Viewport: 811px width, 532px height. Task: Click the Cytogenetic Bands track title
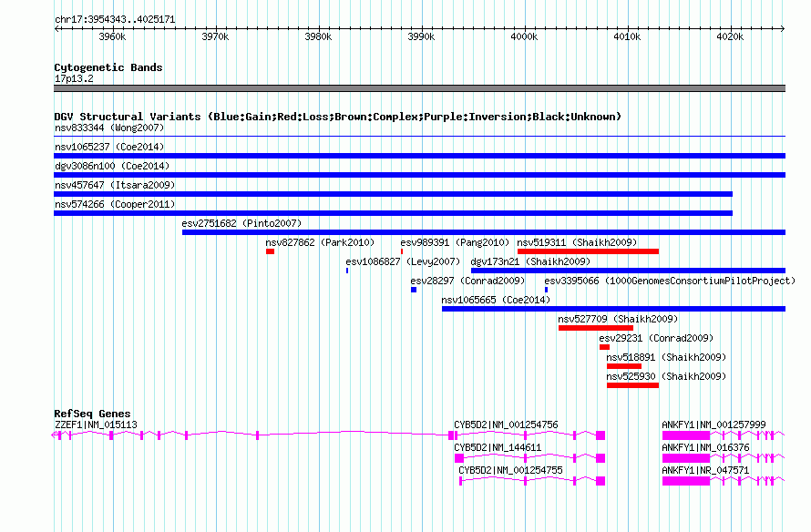(108, 67)
